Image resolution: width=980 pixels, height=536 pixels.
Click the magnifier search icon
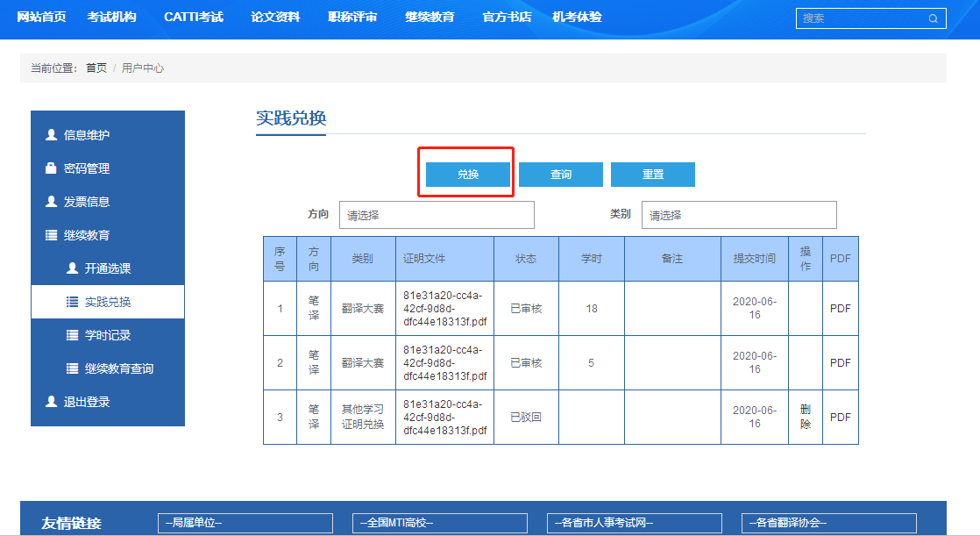(x=933, y=18)
